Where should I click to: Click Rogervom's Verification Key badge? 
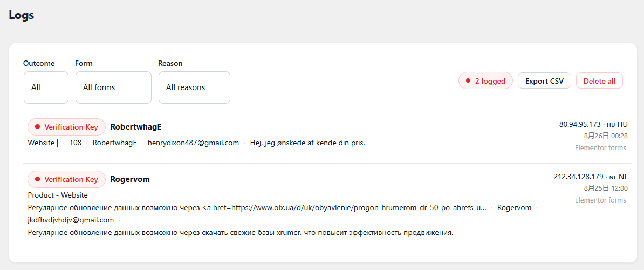tap(66, 179)
